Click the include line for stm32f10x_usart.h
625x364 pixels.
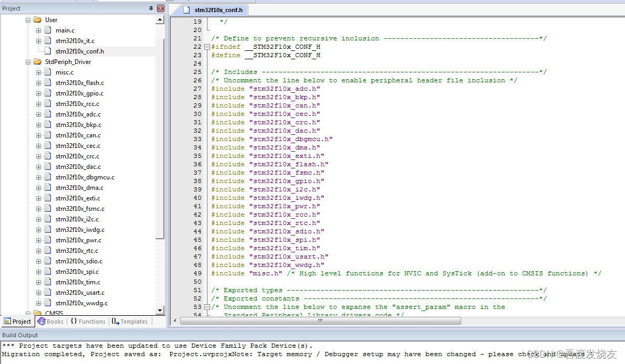click(x=270, y=256)
